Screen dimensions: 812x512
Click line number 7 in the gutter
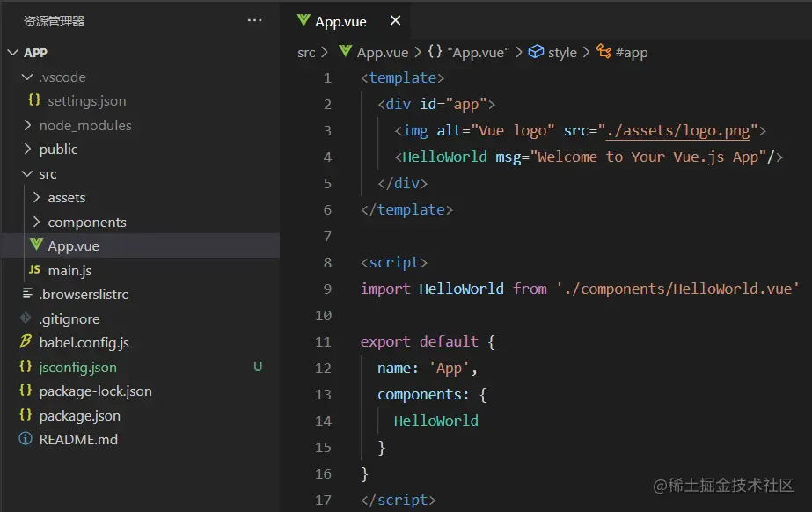click(x=327, y=236)
